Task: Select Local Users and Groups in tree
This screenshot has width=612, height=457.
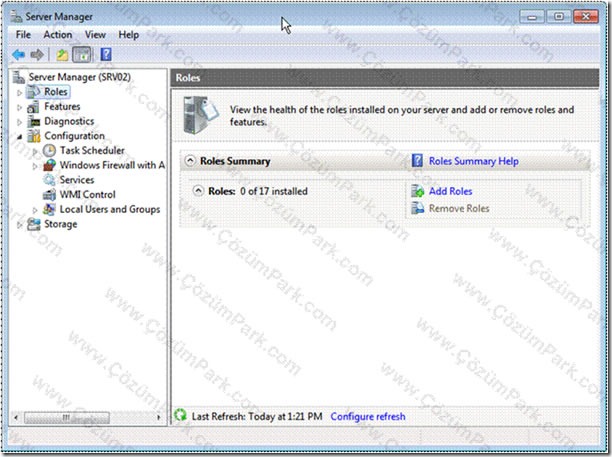Action: point(110,209)
